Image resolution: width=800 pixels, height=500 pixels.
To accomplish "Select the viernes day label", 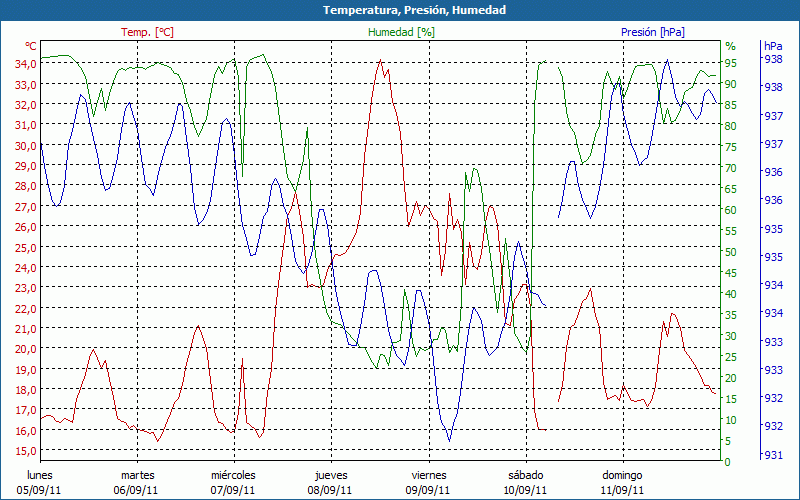I will (x=428, y=475).
